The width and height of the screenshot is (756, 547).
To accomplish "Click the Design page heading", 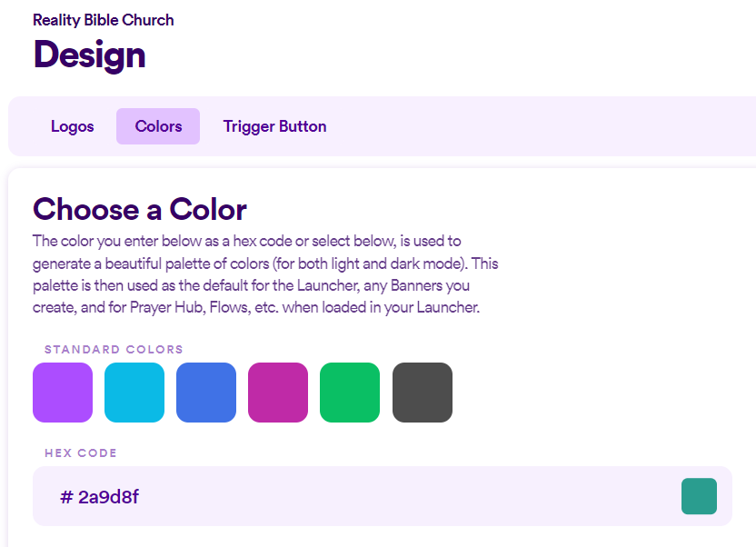I will click(89, 55).
